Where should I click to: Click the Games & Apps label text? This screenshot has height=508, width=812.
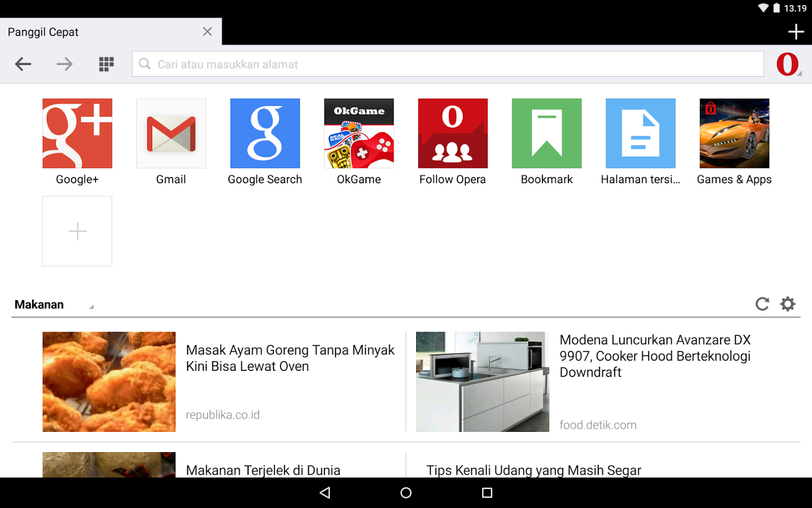(735, 179)
